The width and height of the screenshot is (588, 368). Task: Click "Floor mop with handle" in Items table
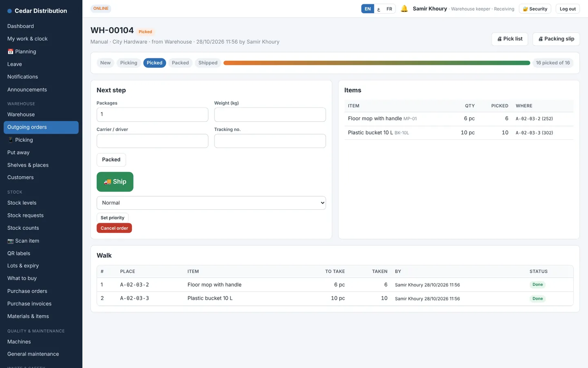[375, 119]
